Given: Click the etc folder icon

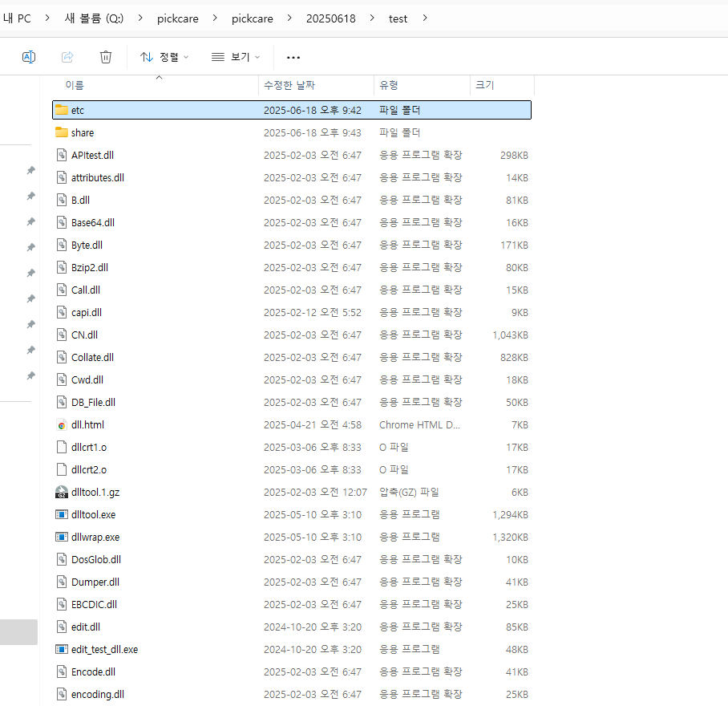Looking at the screenshot, I should point(62,110).
